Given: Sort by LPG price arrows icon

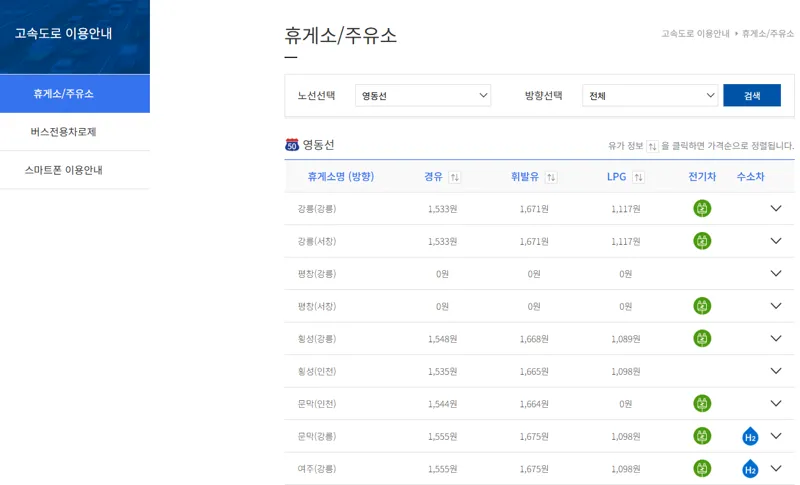Looking at the screenshot, I should (638, 177).
